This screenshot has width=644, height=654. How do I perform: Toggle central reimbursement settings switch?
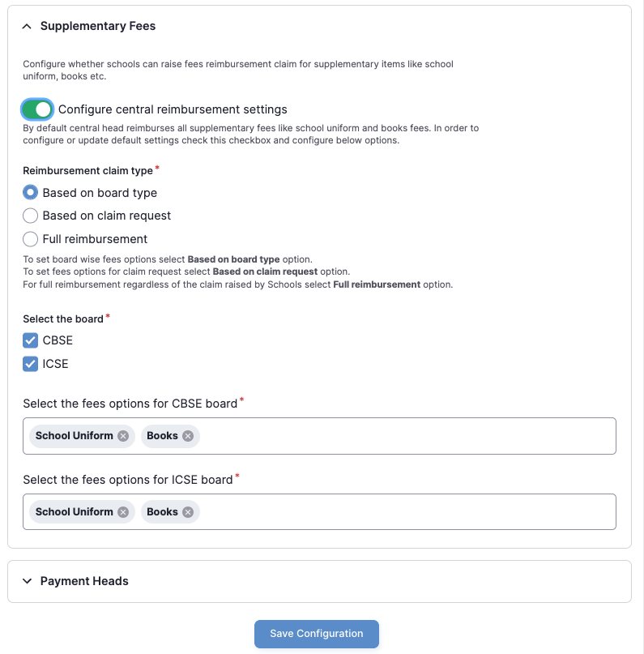click(x=37, y=109)
